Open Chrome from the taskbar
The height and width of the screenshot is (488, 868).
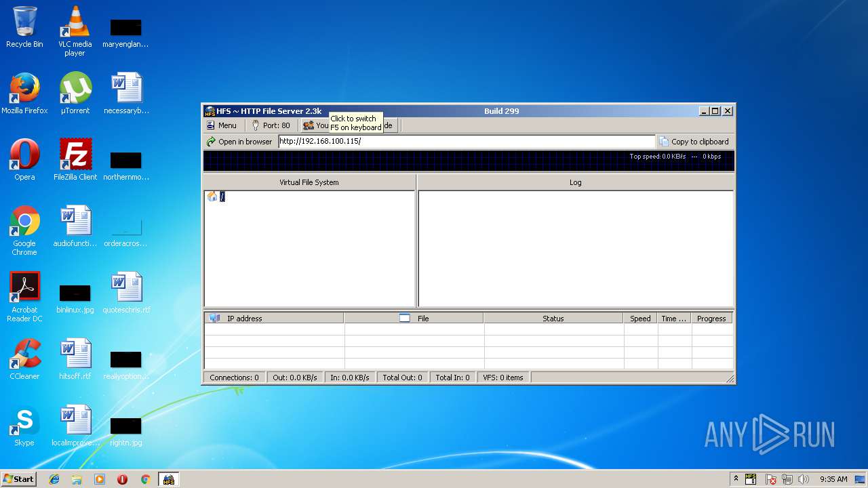point(145,479)
